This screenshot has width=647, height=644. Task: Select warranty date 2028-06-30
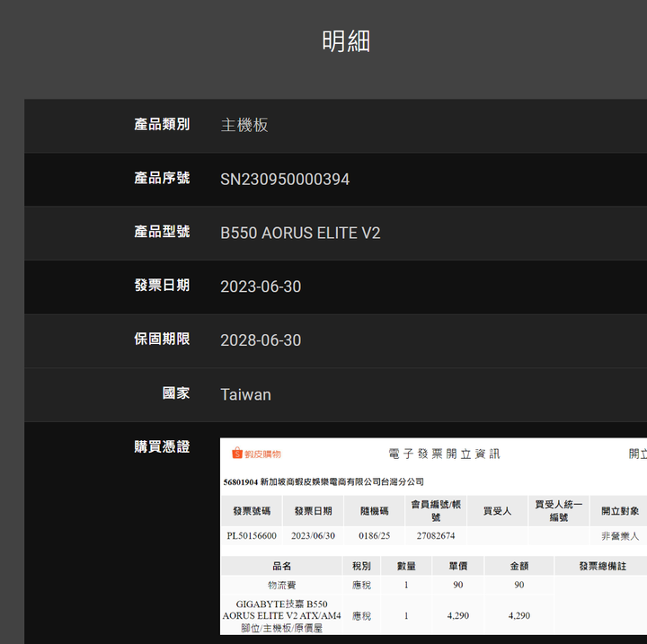[261, 340]
